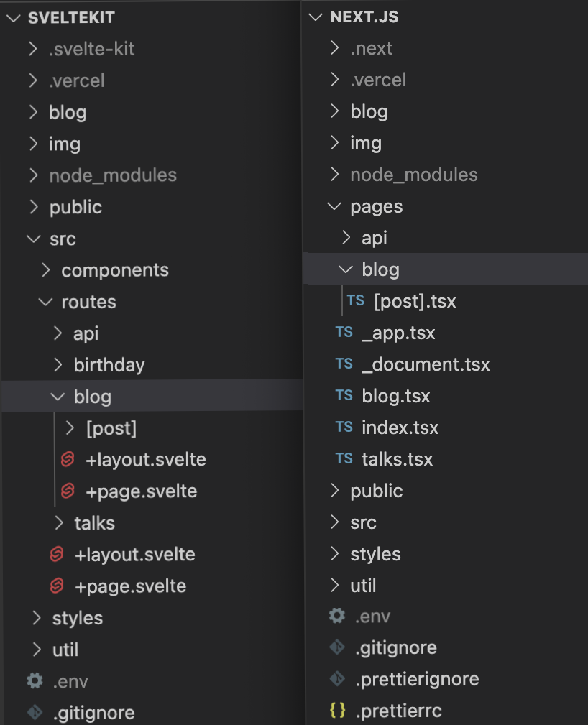Image resolution: width=588 pixels, height=725 pixels.
Task: Collapse the pages folder in Next.js
Action: coord(334,207)
